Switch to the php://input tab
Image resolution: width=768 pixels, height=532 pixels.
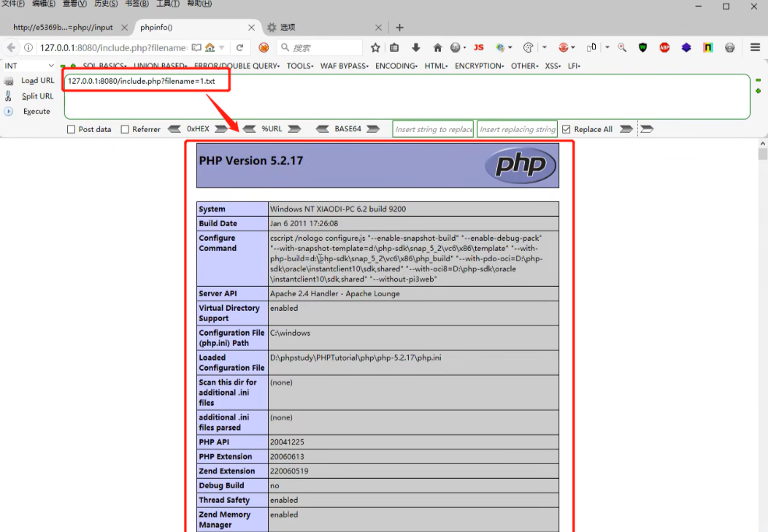tap(63, 28)
